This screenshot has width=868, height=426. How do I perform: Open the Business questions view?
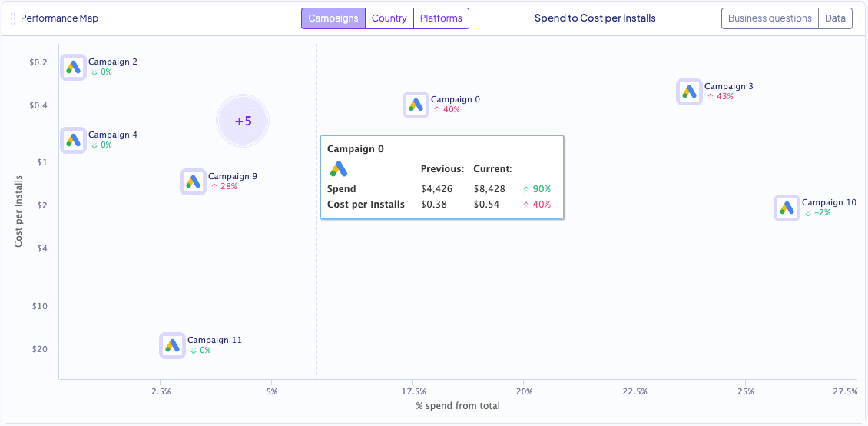click(x=770, y=18)
